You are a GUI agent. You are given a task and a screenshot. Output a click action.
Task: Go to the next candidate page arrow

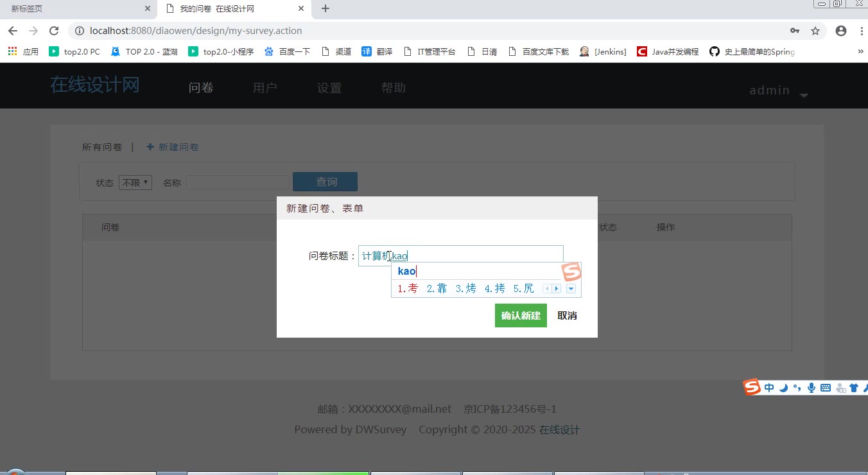(557, 289)
